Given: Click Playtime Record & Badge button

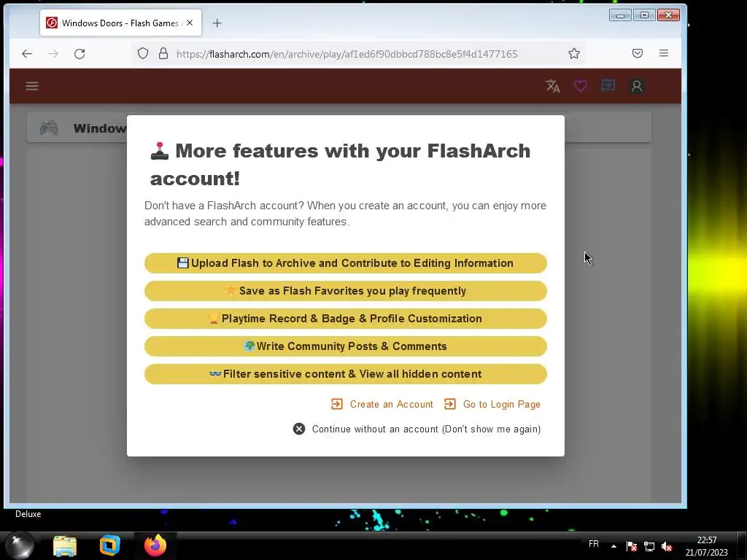Looking at the screenshot, I should pyautogui.click(x=345, y=319).
